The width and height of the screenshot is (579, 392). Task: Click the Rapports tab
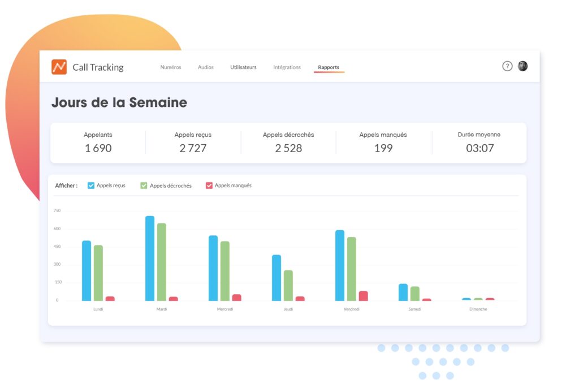329,67
